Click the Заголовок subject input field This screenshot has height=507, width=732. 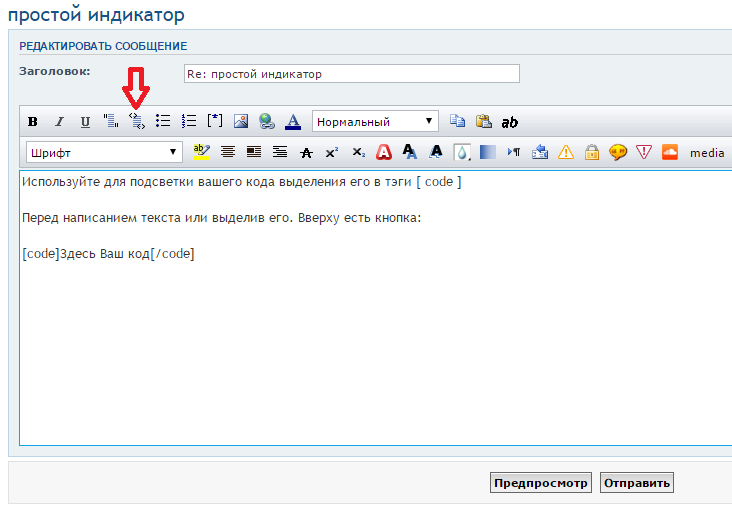(x=351, y=74)
